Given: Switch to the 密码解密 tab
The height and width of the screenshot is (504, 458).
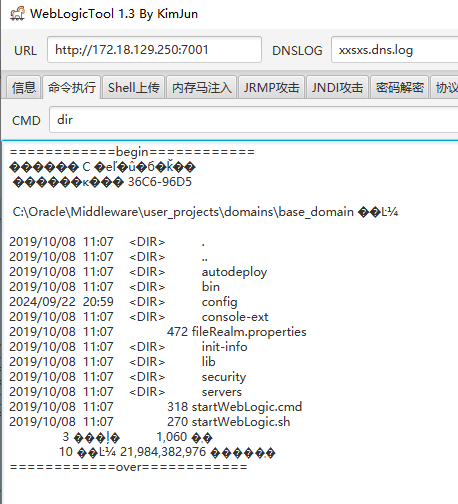Looking at the screenshot, I should click(400, 88).
